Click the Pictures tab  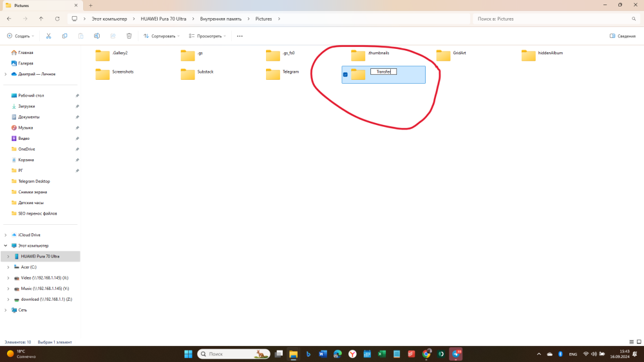[41, 6]
